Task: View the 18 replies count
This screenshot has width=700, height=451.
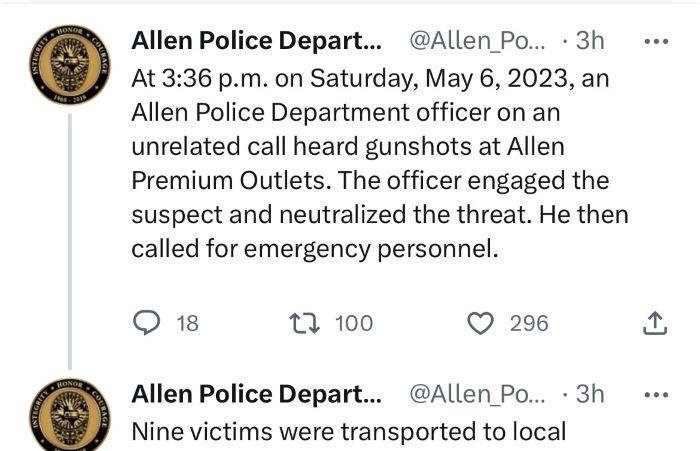Action: click(x=188, y=323)
